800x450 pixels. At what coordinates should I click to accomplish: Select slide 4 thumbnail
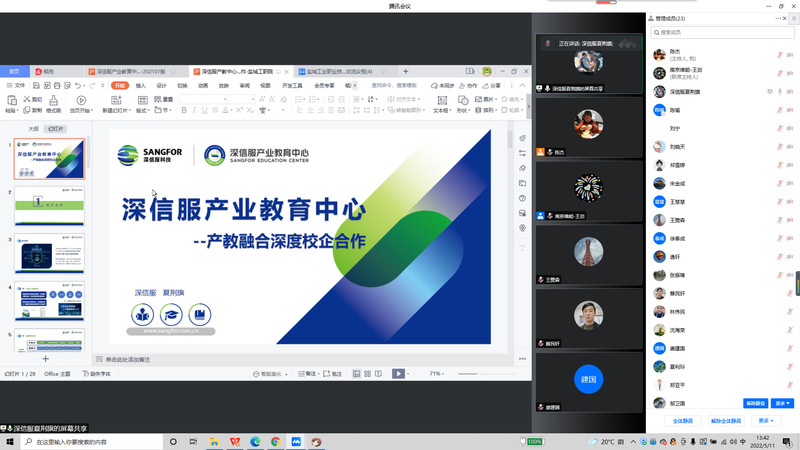coord(49,302)
